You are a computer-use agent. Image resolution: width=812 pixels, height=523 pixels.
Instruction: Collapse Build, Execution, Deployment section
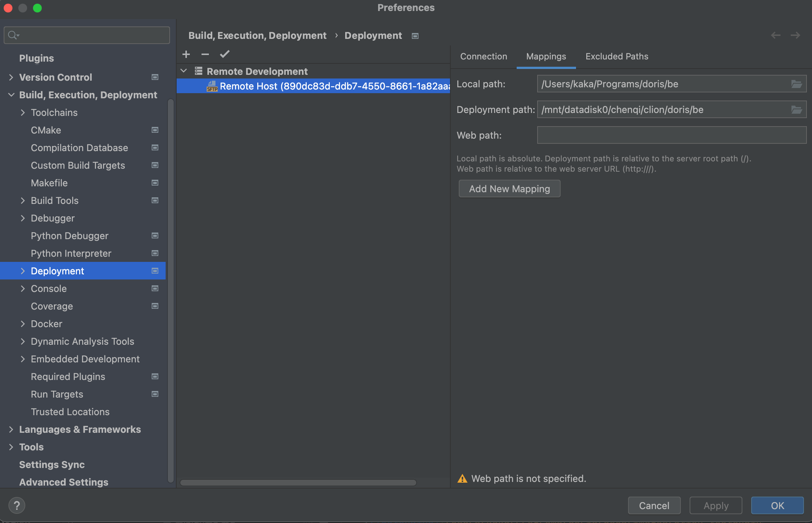[11, 95]
